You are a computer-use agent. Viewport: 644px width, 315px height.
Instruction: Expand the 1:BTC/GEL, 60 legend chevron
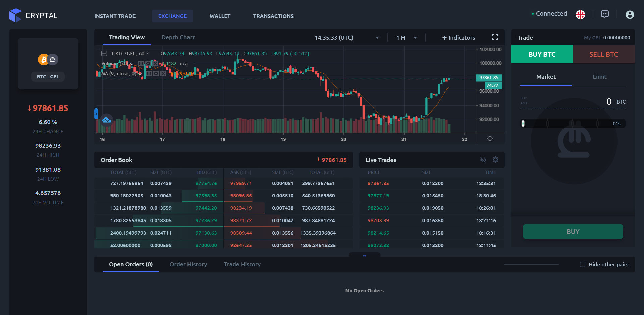pyautogui.click(x=147, y=53)
